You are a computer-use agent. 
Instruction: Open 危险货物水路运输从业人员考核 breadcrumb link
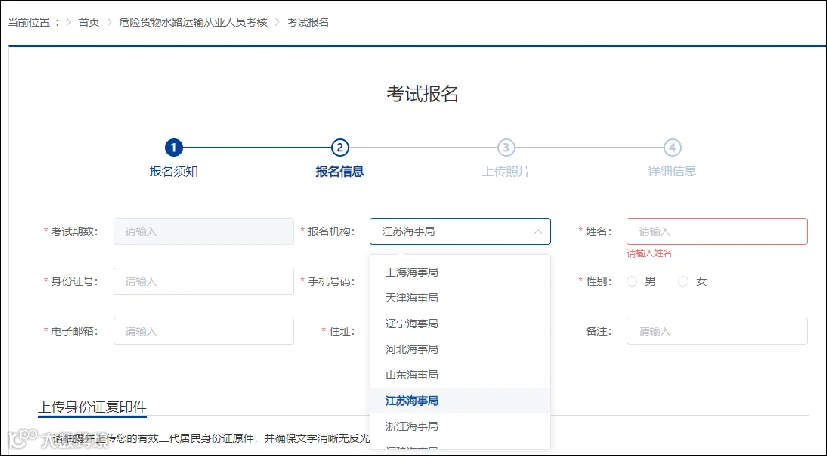[194, 23]
